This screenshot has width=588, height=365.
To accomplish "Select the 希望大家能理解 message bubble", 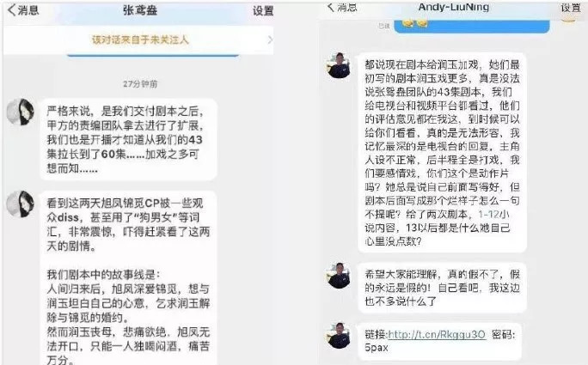I will (442, 288).
